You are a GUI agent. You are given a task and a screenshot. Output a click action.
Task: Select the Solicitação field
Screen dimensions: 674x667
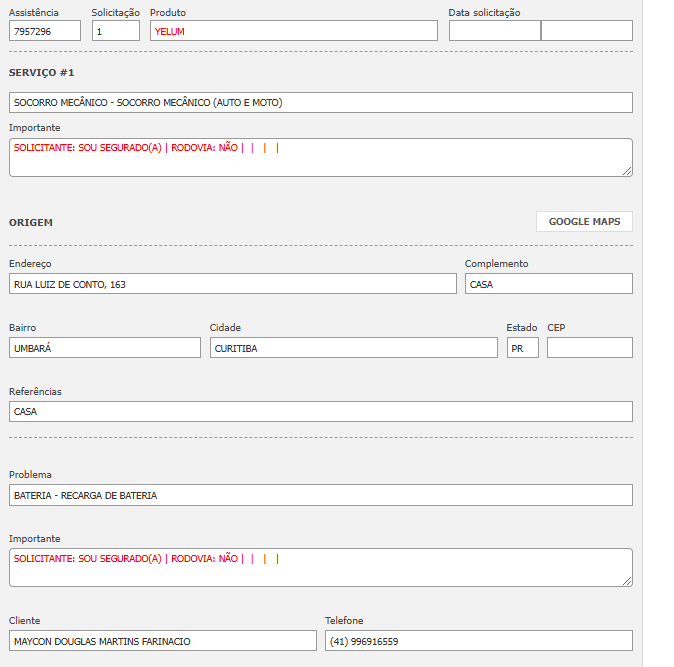[x=116, y=31]
